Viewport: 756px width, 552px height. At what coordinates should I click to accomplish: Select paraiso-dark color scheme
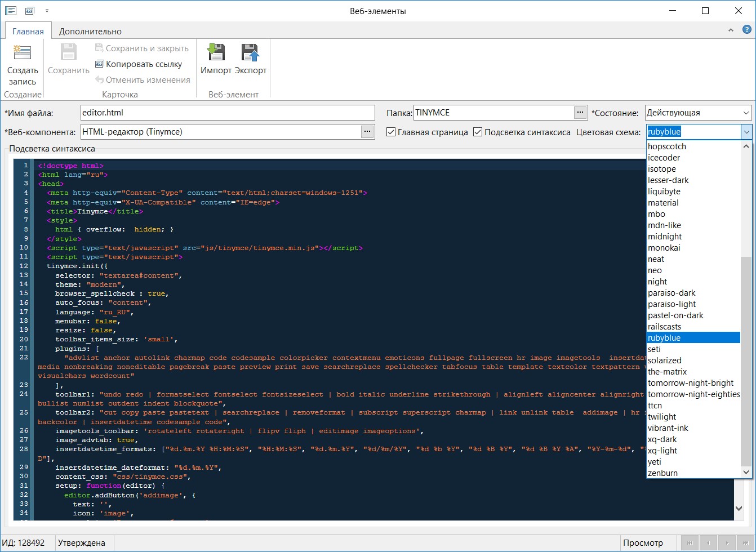point(693,293)
